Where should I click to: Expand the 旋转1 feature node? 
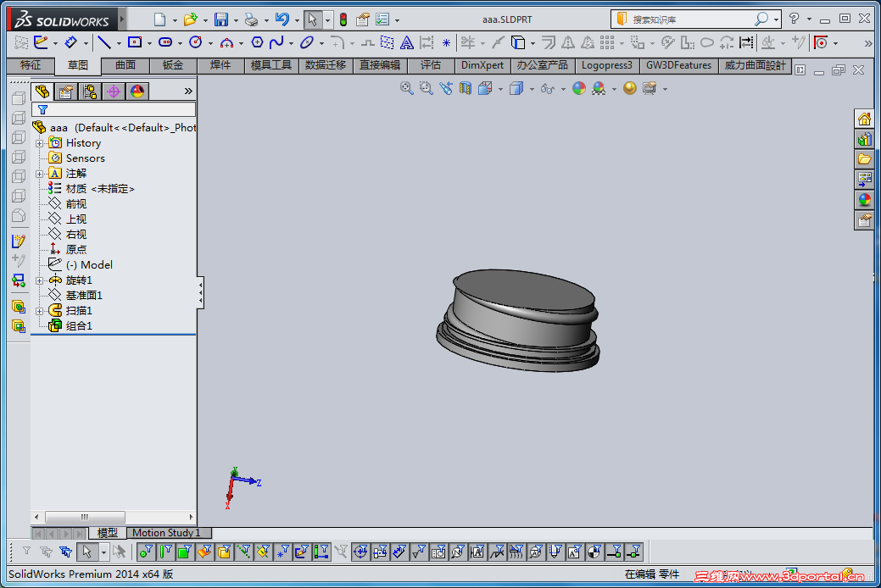(39, 280)
